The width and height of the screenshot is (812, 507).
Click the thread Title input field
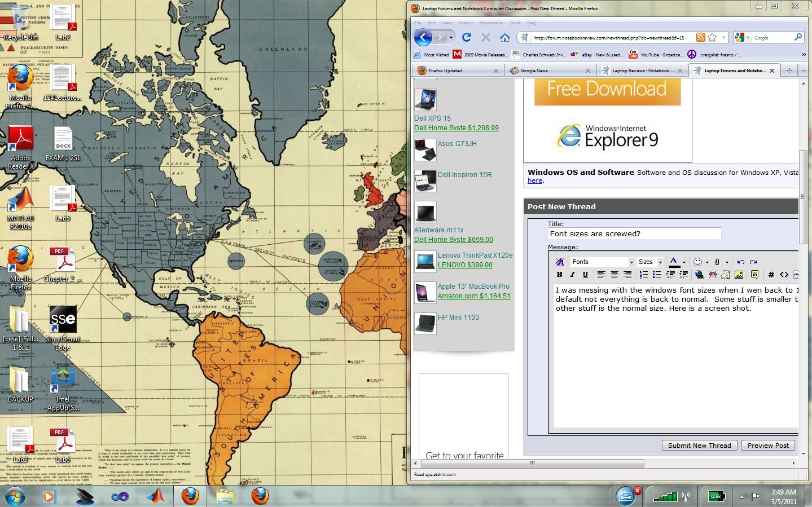tap(634, 233)
